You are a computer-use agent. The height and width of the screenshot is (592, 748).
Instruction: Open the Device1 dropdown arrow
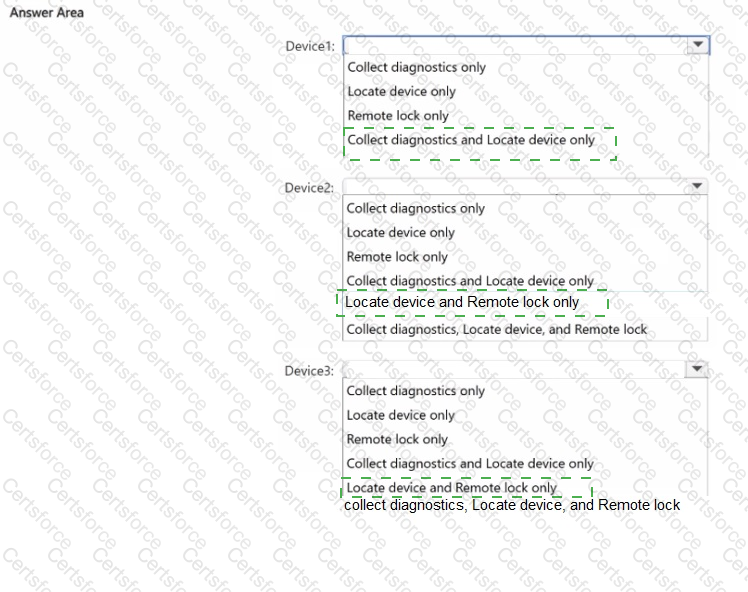(698, 45)
